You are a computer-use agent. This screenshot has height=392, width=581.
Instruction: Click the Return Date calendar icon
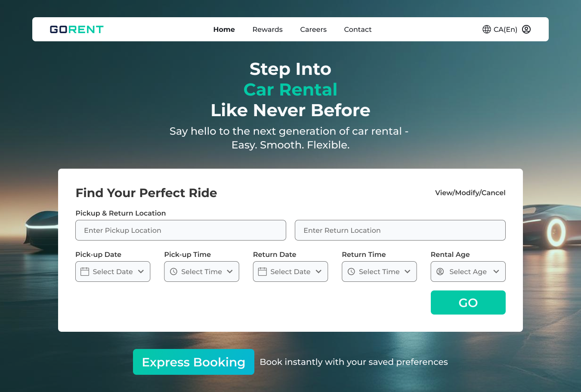[263, 272]
